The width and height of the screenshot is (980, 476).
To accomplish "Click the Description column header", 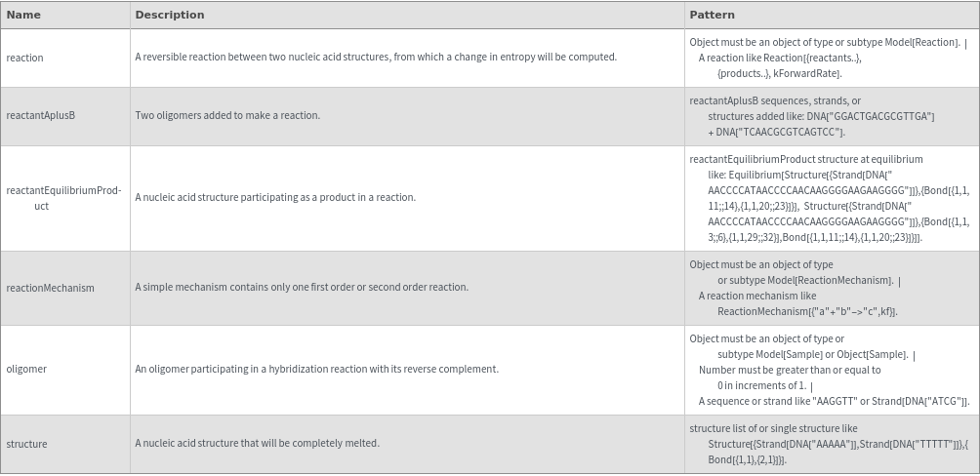I will click(170, 15).
